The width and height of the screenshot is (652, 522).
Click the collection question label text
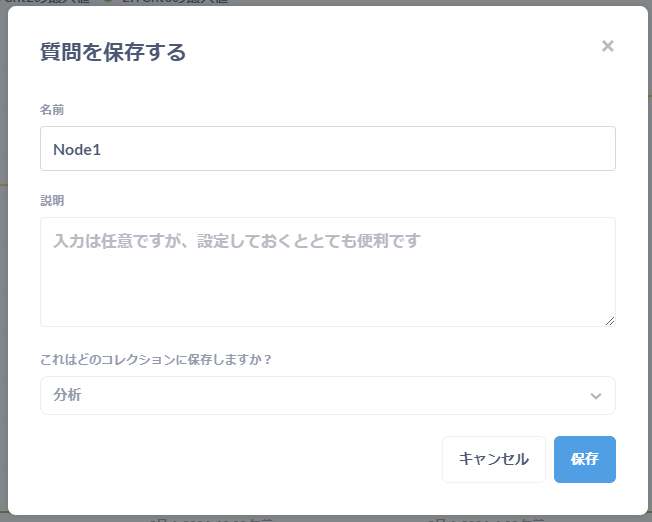(x=156, y=360)
